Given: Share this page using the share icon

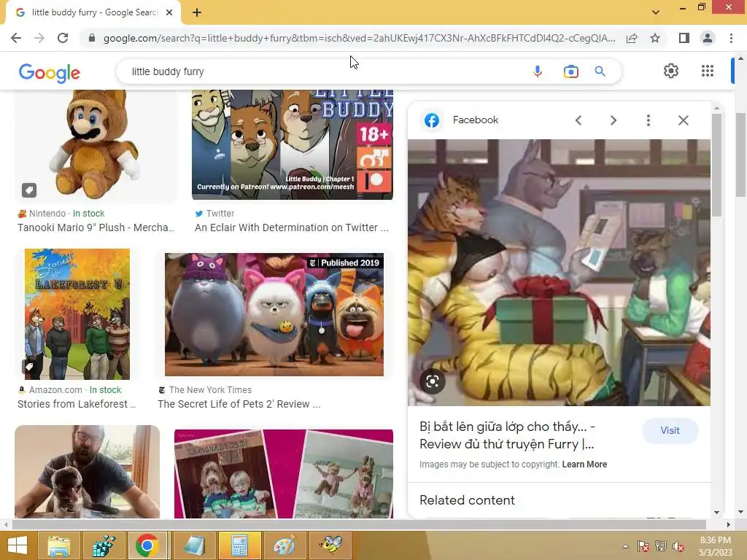Looking at the screenshot, I should pos(632,38).
